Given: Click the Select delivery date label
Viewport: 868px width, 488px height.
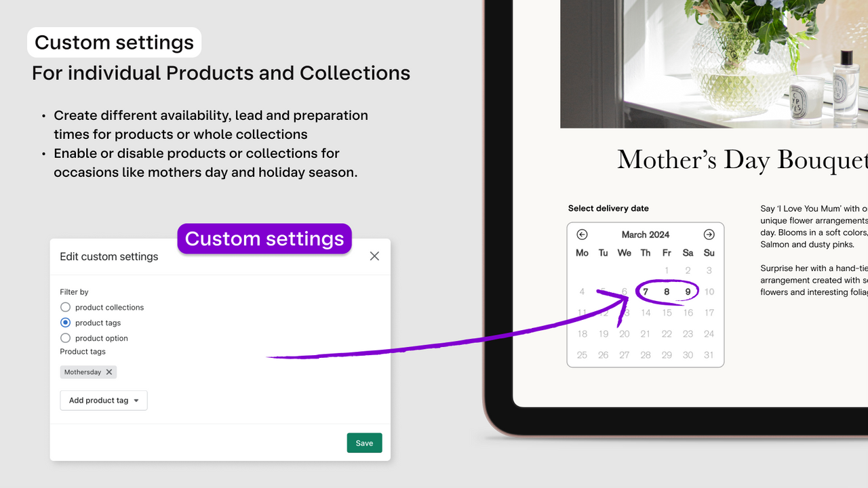Looking at the screenshot, I should pyautogui.click(x=607, y=208).
